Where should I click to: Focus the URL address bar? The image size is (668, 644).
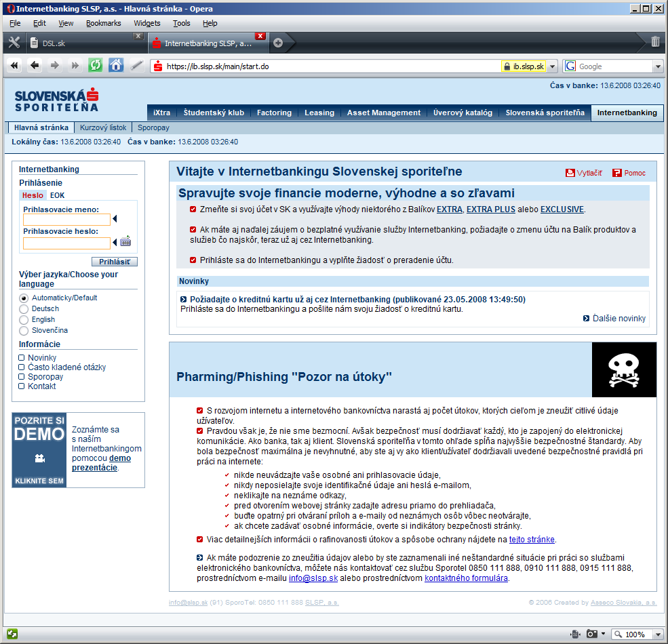pyautogui.click(x=332, y=66)
